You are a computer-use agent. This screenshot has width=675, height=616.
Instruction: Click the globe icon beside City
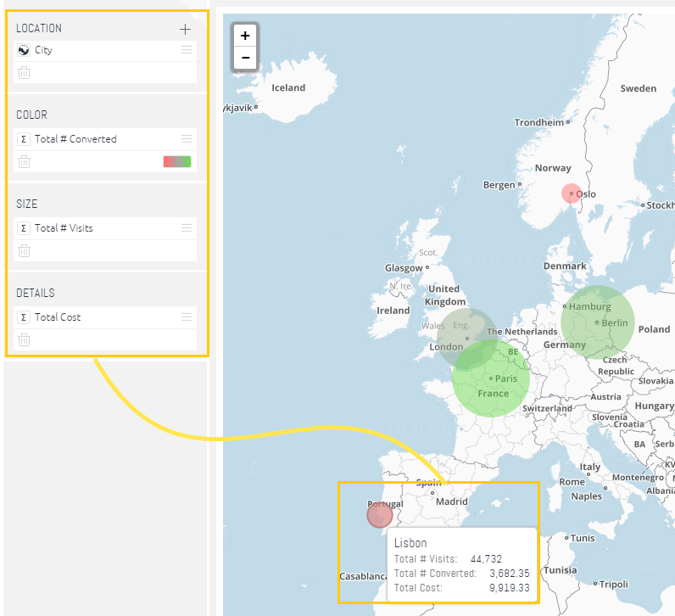pyautogui.click(x=24, y=50)
